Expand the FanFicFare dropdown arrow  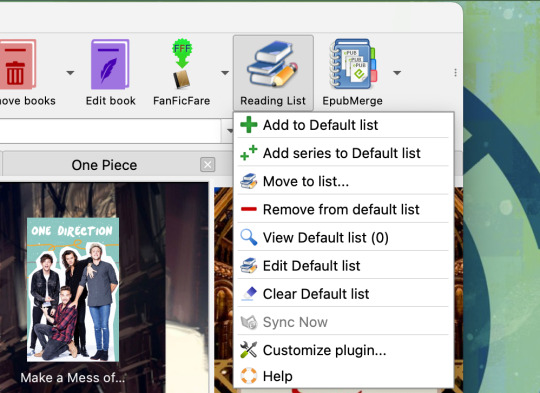pos(225,73)
